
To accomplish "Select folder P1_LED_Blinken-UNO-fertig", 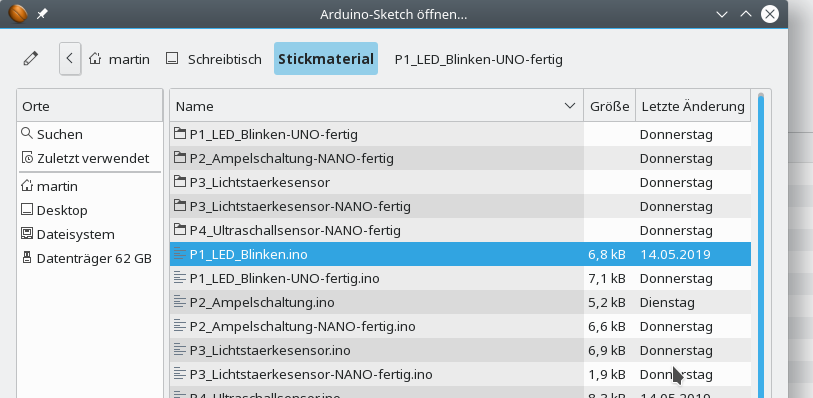I will click(460, 135).
